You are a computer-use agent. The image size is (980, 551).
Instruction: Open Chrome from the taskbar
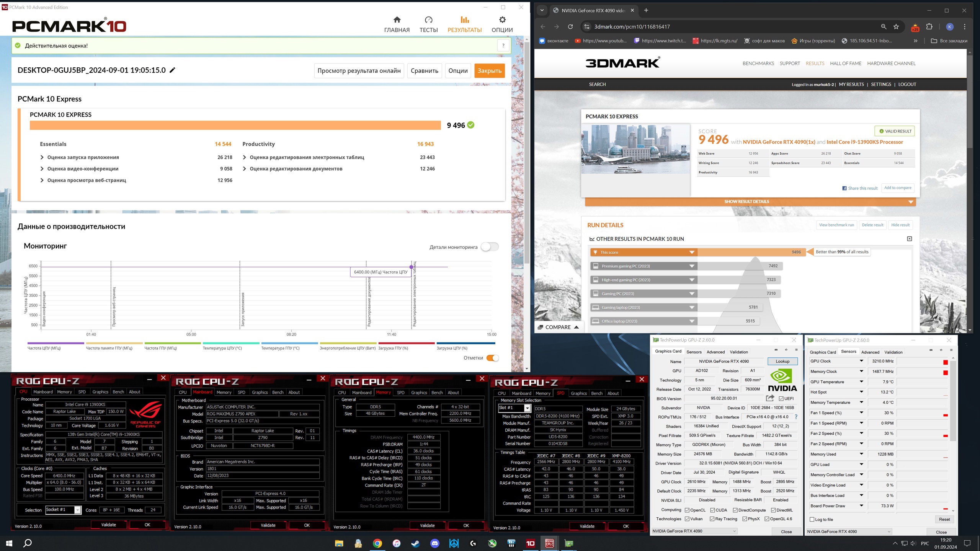(377, 543)
